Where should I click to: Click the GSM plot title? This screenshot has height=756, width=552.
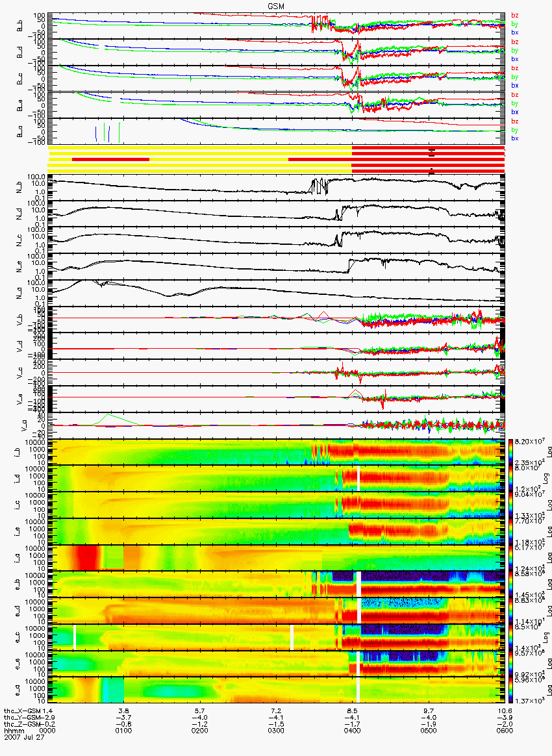coord(275,6)
